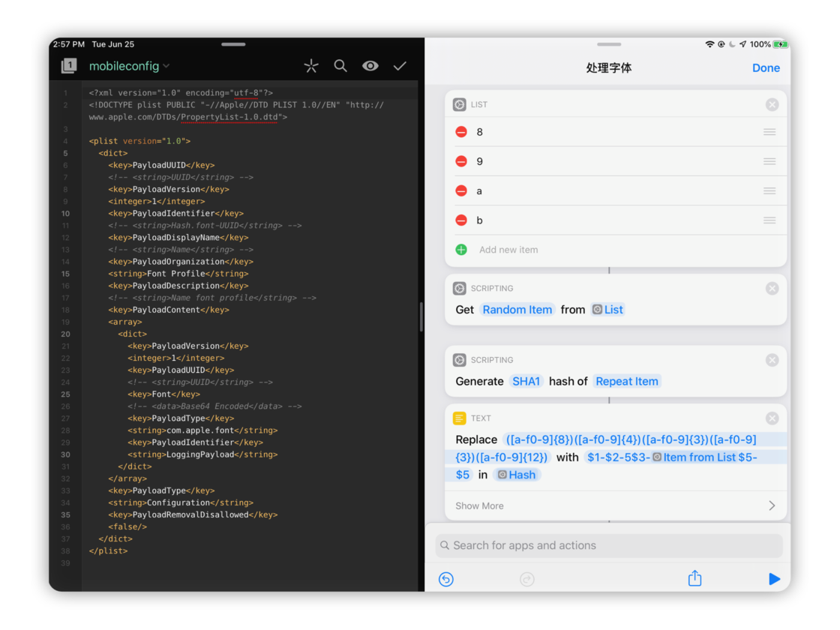Screen dimensions: 840x630
Task: Grab the reorder handle for item 9
Action: pos(769,161)
